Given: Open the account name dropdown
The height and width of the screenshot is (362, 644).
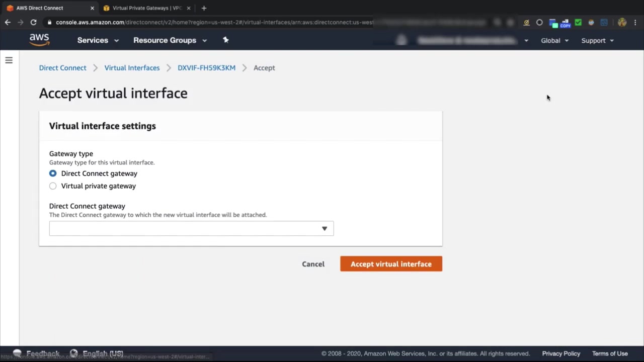Looking at the screenshot, I should click(x=473, y=40).
